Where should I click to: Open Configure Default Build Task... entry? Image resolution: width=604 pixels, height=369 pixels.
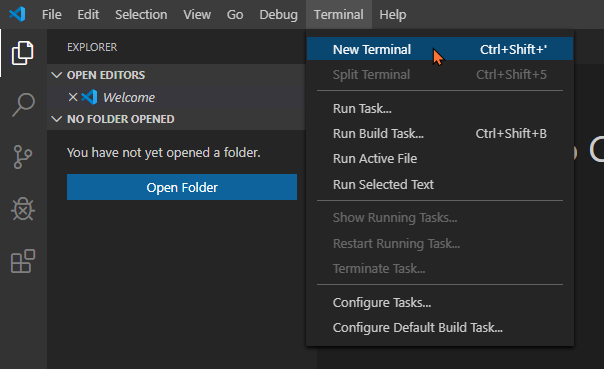pos(440,328)
